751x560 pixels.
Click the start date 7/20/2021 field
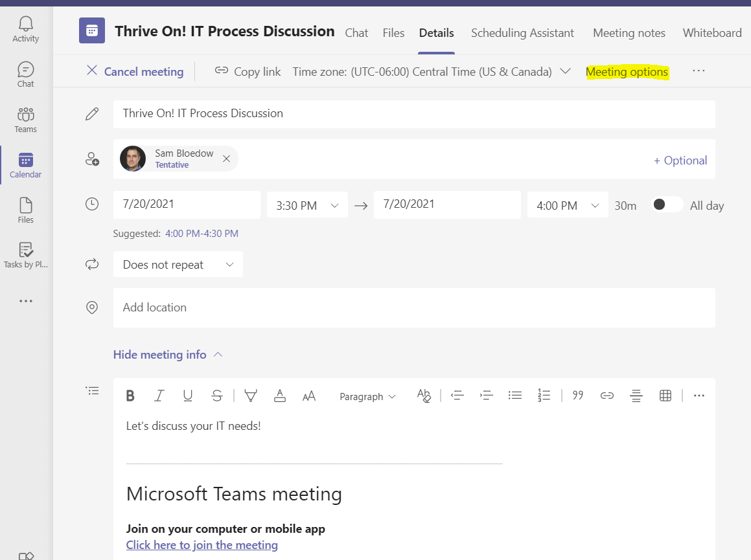[x=187, y=205]
